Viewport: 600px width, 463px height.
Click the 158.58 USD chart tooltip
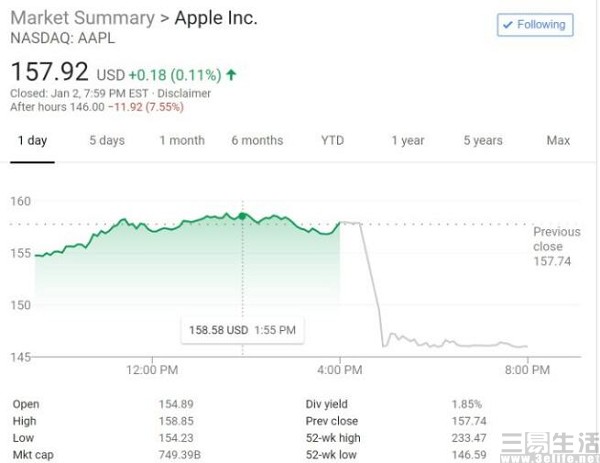(x=242, y=329)
